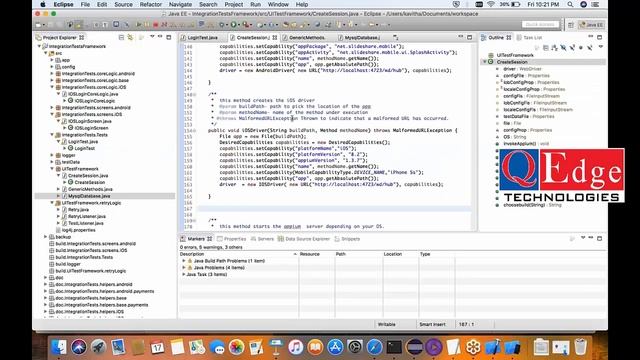The height and width of the screenshot is (360, 640).
Task: Collapse all in Project Explorer
Action: (121, 38)
